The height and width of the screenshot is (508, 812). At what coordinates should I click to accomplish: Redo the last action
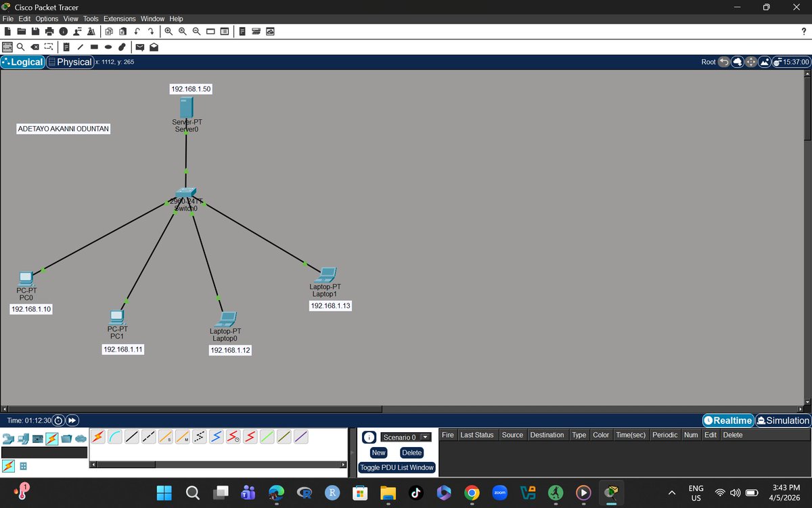(x=151, y=31)
